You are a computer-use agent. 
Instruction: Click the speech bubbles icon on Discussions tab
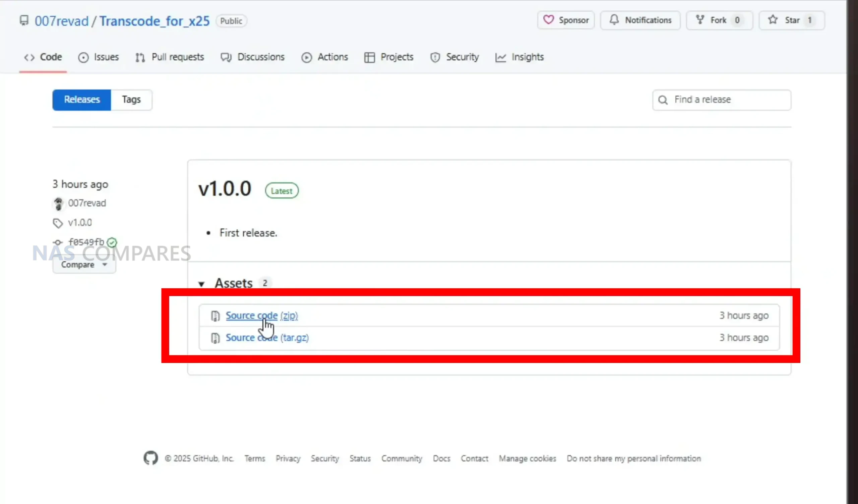[226, 58]
